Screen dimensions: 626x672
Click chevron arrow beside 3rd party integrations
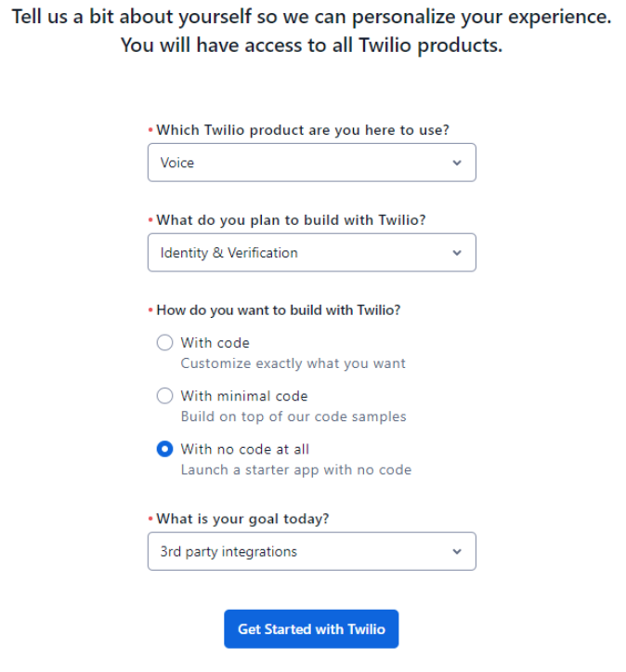coord(457,551)
